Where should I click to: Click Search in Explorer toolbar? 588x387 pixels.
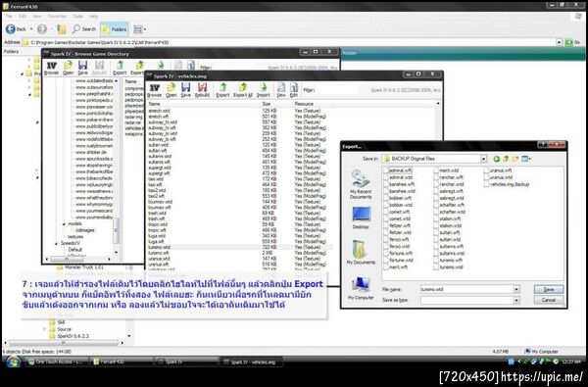coord(84,28)
